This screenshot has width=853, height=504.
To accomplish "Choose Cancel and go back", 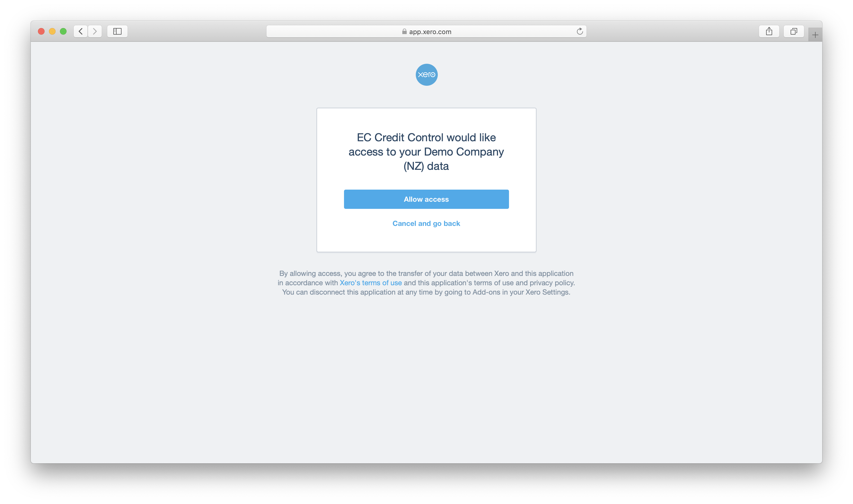I will tap(426, 223).
